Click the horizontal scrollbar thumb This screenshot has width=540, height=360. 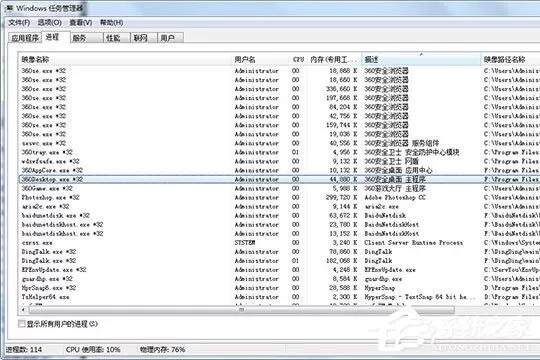point(242,310)
